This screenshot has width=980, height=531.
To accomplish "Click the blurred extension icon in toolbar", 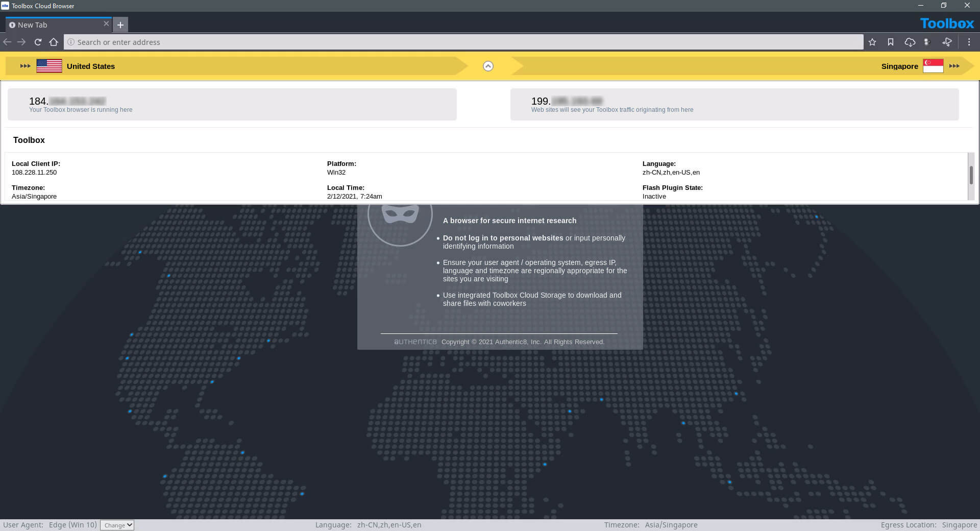I will (x=928, y=42).
